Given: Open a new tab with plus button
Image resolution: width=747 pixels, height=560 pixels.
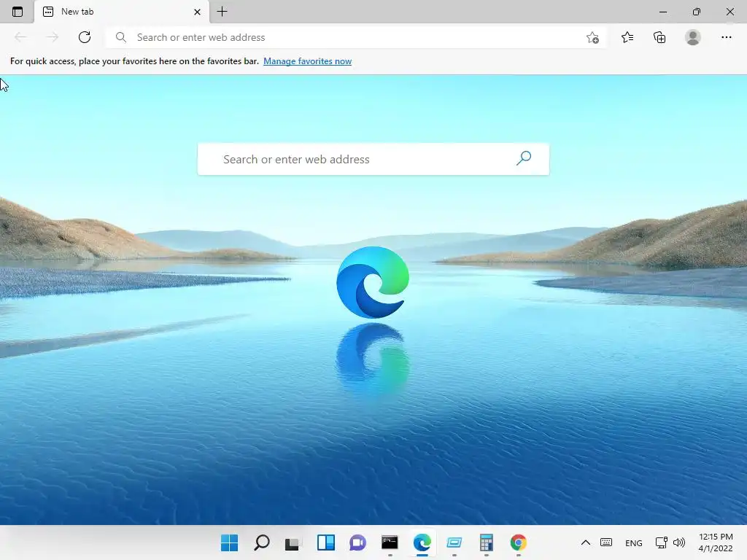Looking at the screenshot, I should 222,12.
